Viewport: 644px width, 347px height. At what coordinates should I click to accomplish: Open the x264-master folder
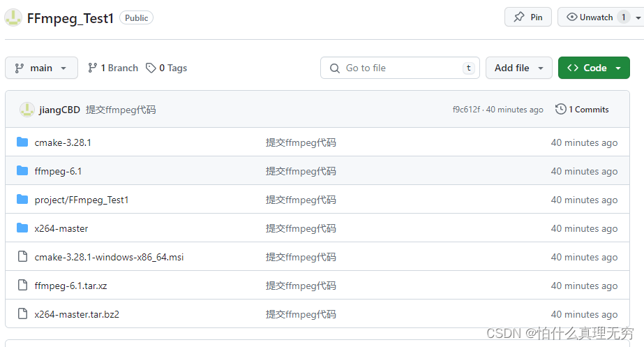[61, 228]
